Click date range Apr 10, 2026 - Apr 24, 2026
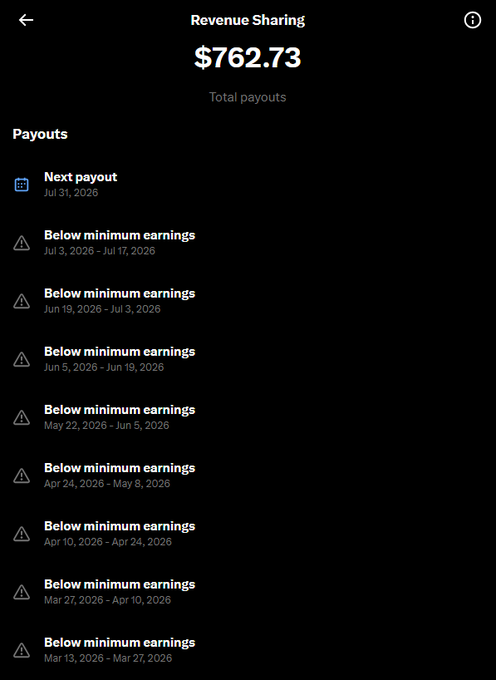Screen dimensions: 496x680 (x=108, y=541)
